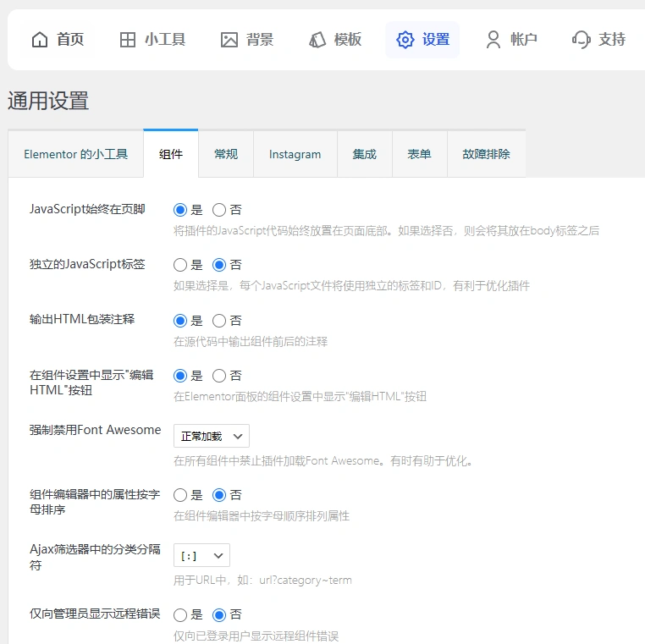645x644 pixels.
Task: Click the headset icon beside 支持
Action: 582,40
